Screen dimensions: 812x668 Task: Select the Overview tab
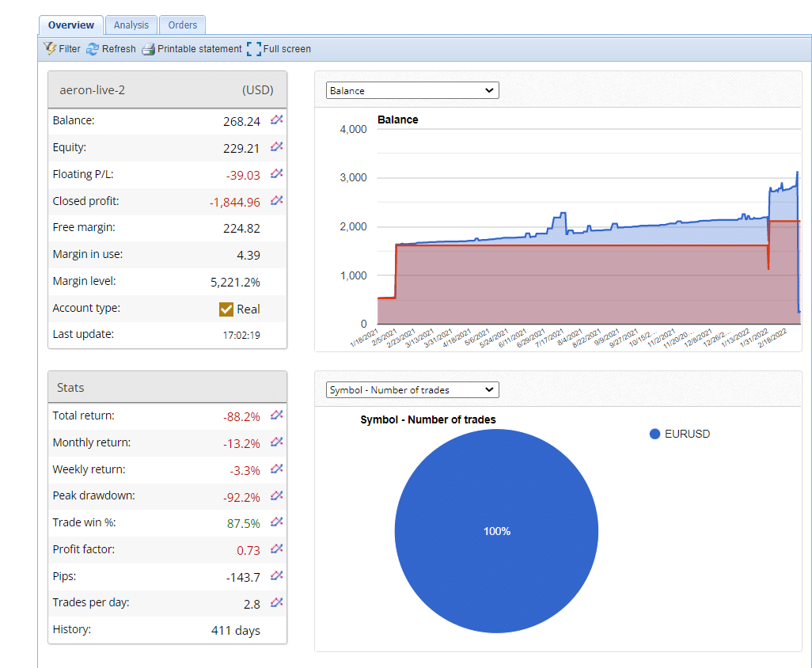click(x=71, y=25)
